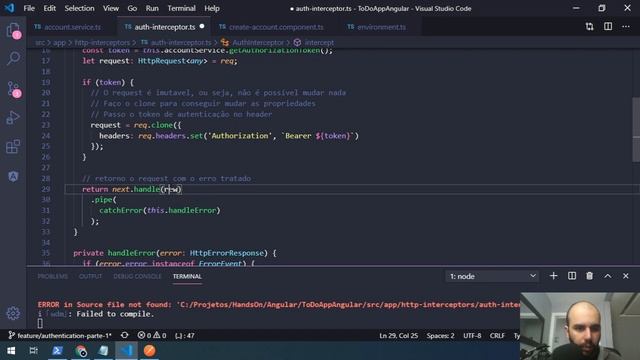Click the editor vertical scrollbar

pos(636,130)
